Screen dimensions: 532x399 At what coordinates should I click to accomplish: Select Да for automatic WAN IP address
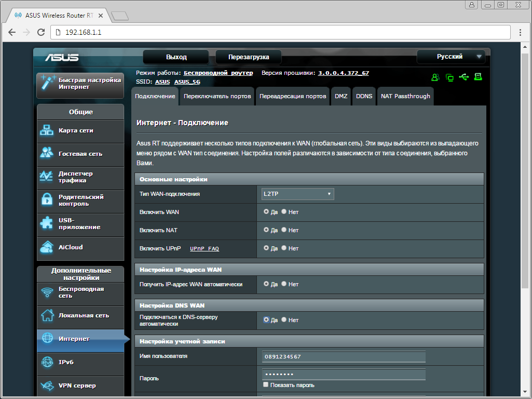pyautogui.click(x=266, y=284)
